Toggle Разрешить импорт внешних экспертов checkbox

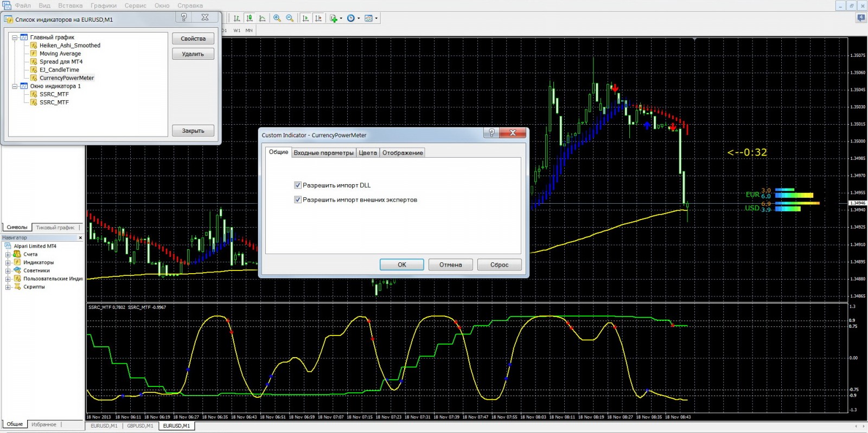tap(297, 200)
